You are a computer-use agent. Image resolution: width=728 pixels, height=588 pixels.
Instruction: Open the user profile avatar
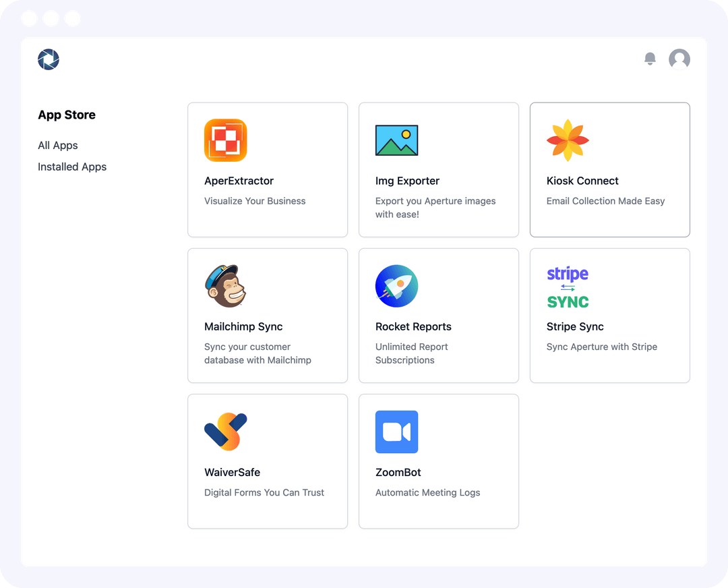click(x=679, y=59)
